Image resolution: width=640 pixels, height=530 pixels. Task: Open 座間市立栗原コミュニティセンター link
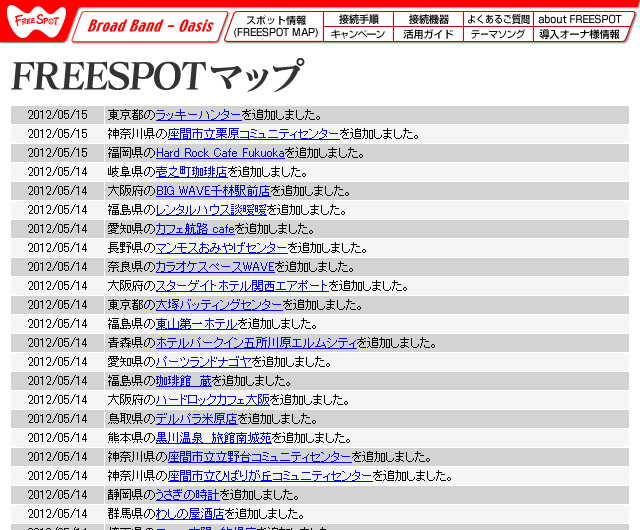coord(253,134)
